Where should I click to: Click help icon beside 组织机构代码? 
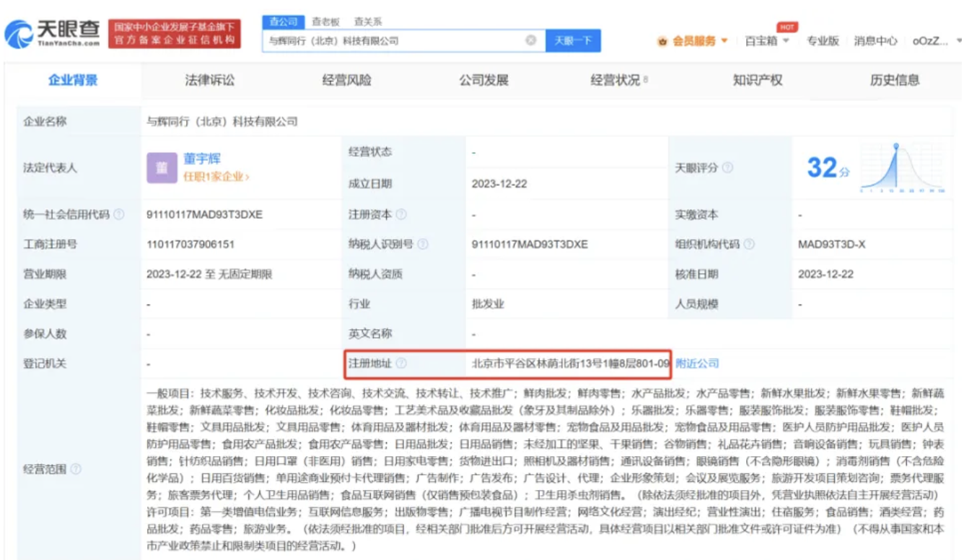(x=749, y=245)
